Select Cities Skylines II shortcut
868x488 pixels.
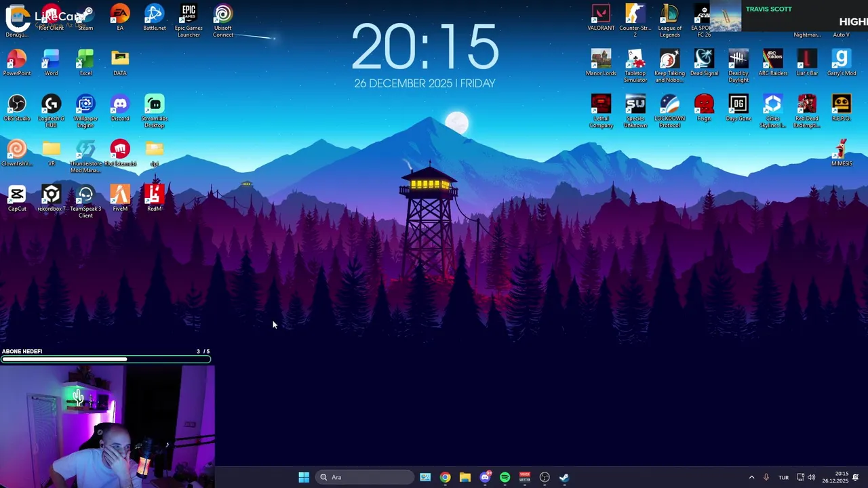[x=772, y=111]
